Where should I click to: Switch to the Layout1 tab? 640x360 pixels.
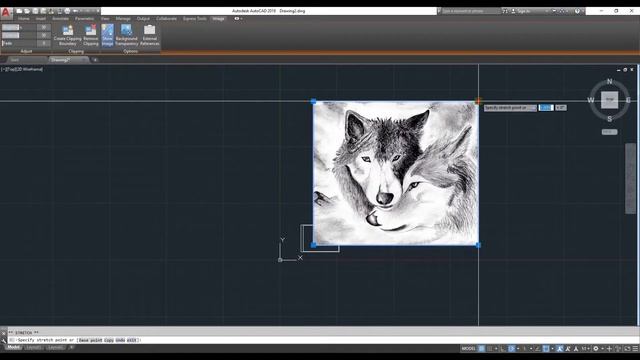coord(33,348)
